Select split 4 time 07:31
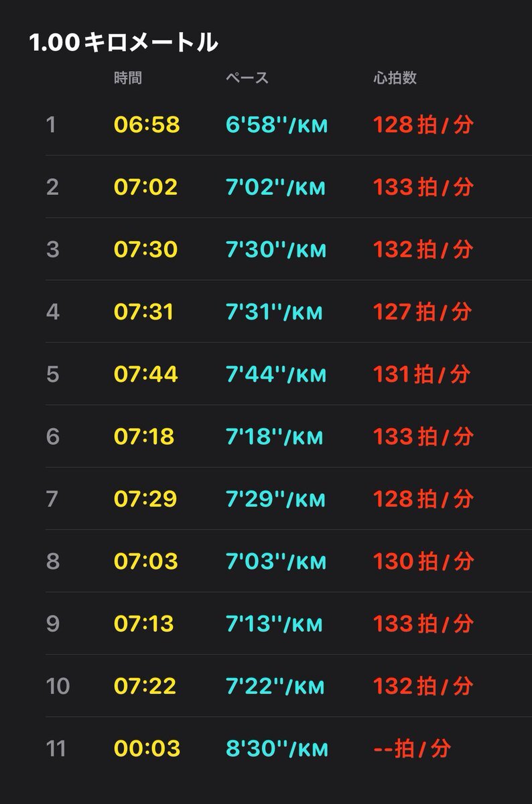 pyautogui.click(x=144, y=312)
